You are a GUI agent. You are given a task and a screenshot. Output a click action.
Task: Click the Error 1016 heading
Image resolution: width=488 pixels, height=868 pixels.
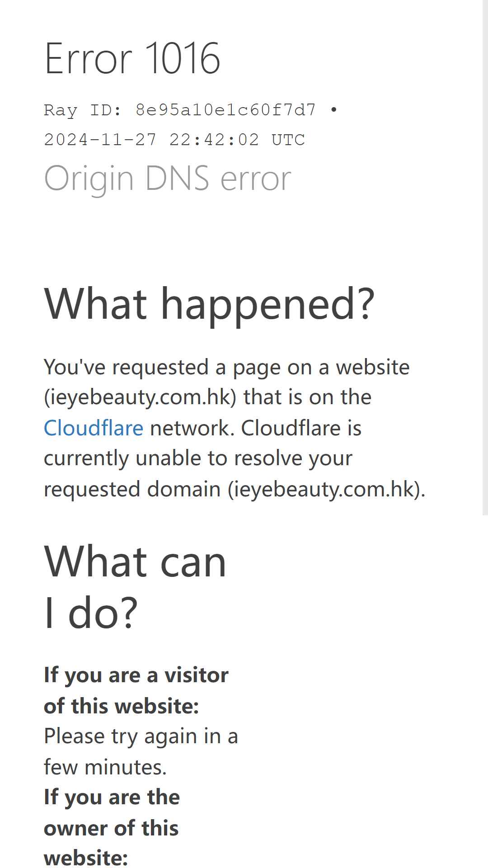pos(132,58)
